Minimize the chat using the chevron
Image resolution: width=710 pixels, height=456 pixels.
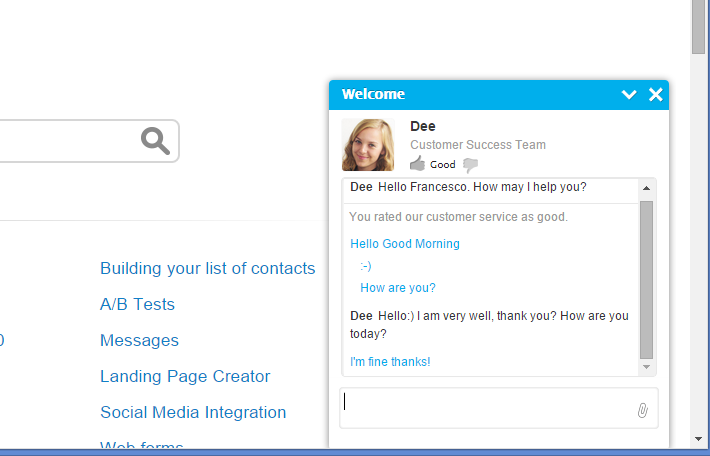tap(629, 95)
